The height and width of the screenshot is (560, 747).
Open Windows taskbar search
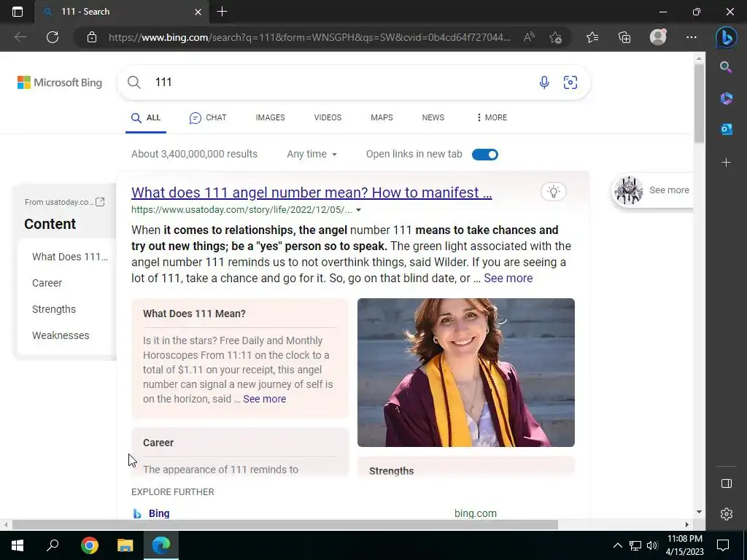[x=53, y=545]
